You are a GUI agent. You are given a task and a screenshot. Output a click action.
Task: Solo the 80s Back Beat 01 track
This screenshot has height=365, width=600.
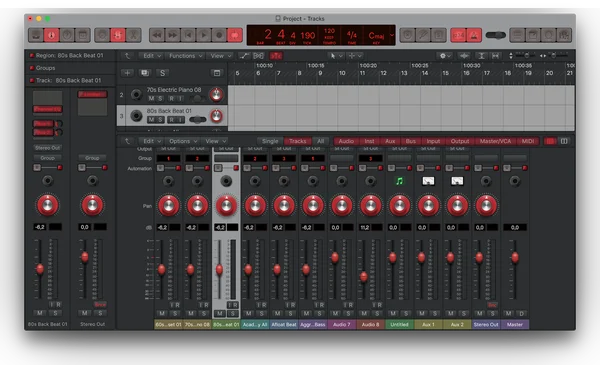click(x=160, y=120)
